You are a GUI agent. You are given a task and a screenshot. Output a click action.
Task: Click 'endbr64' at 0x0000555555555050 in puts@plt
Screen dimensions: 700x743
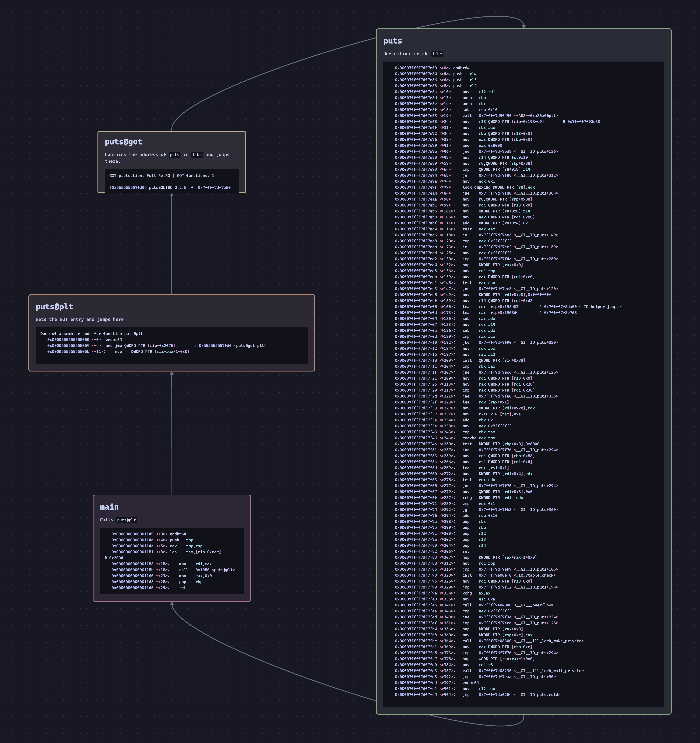(x=114, y=340)
